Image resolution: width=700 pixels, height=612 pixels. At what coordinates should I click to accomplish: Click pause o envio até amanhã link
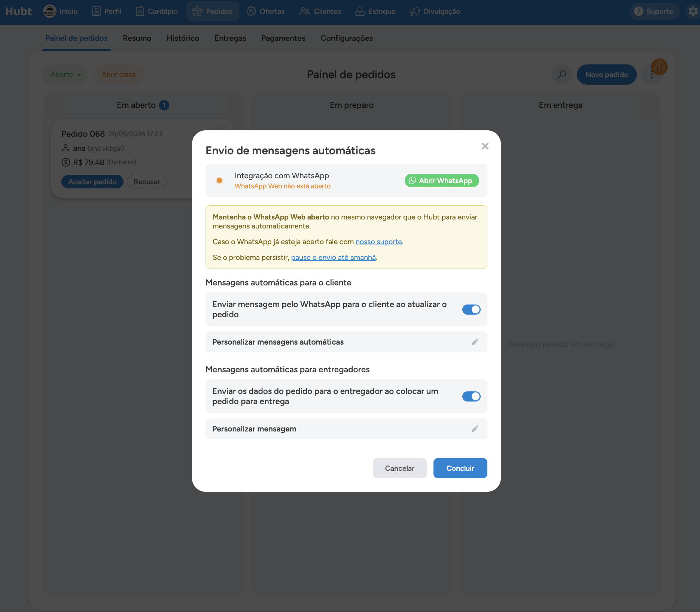tap(333, 257)
